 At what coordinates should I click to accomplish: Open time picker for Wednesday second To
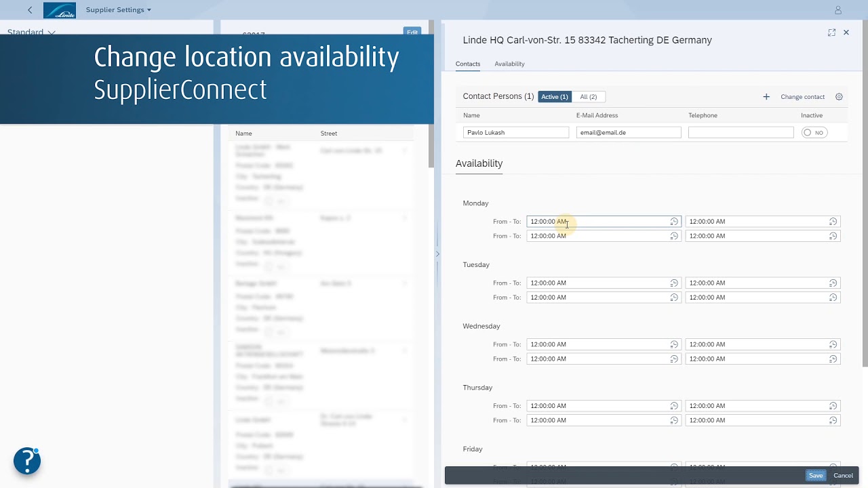(x=833, y=359)
